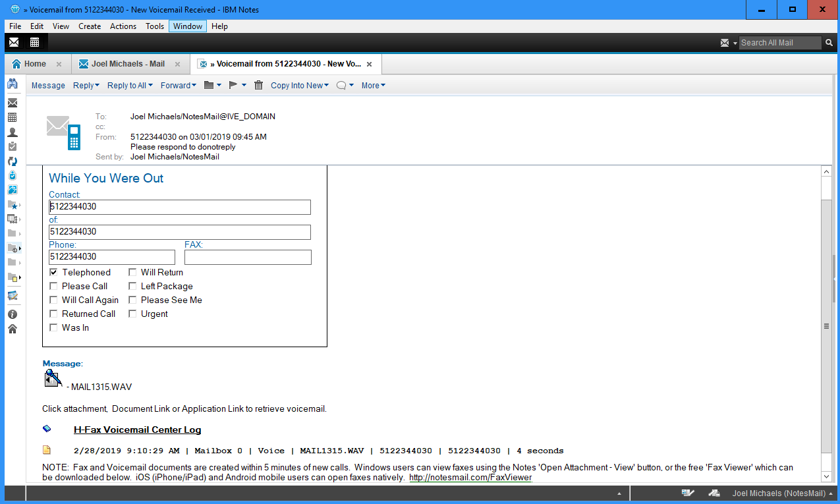Click the Home house icon at sidebar bottom
Viewport: 840px width, 504px height.
(12, 329)
